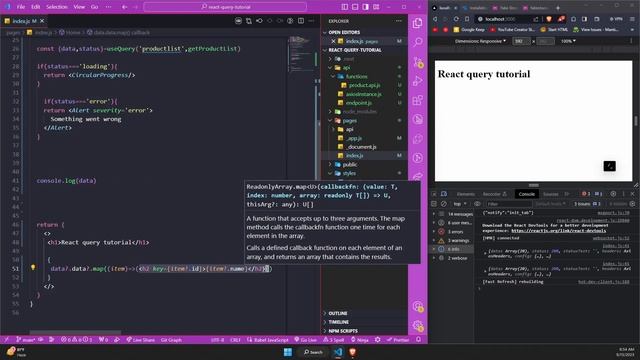Click Brave Shields icon in address bar

[x=549, y=19]
